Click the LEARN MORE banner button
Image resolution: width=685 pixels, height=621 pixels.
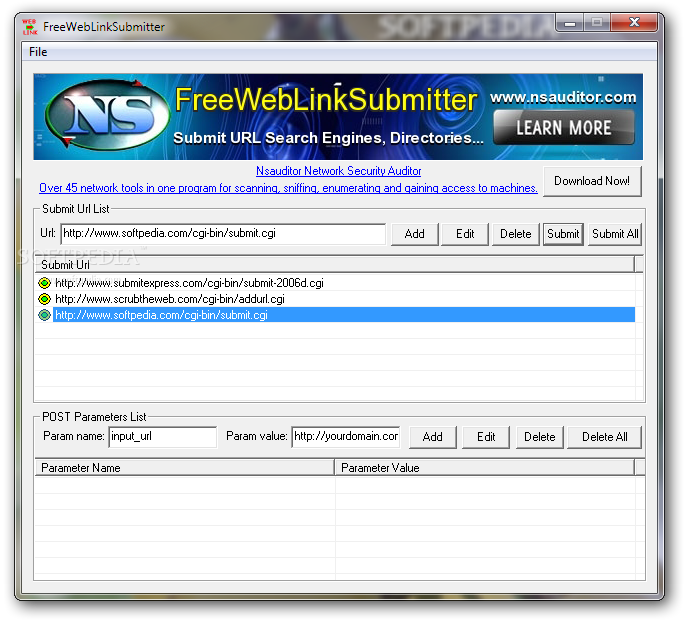(564, 128)
